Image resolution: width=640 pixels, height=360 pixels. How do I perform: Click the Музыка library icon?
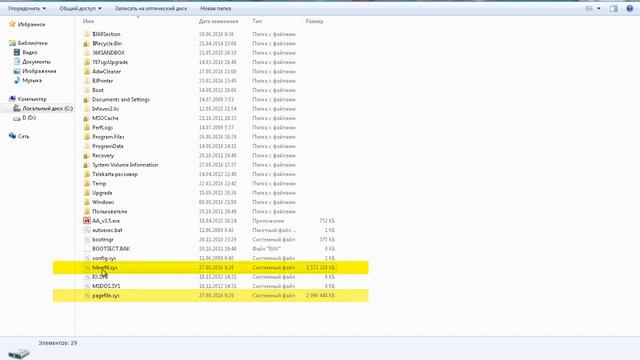pyautogui.click(x=17, y=80)
